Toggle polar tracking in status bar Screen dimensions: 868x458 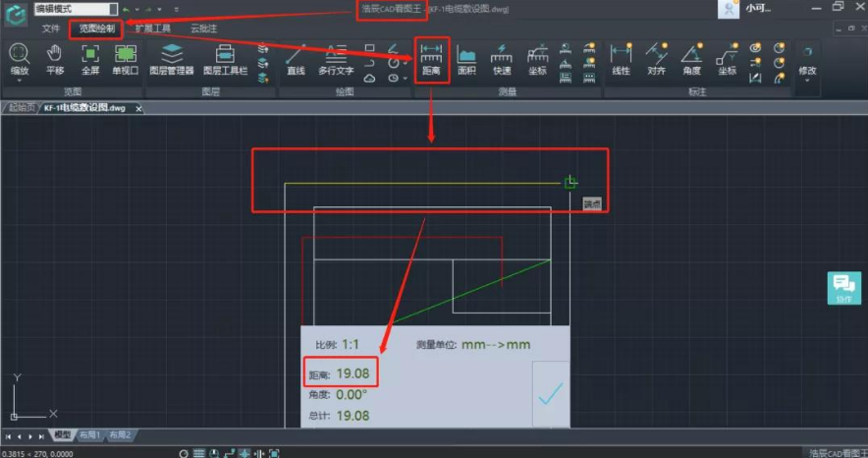[214, 453]
